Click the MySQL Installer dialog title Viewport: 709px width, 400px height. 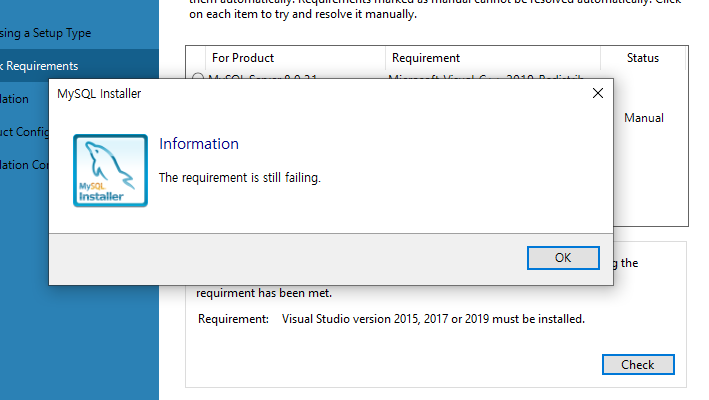point(99,94)
